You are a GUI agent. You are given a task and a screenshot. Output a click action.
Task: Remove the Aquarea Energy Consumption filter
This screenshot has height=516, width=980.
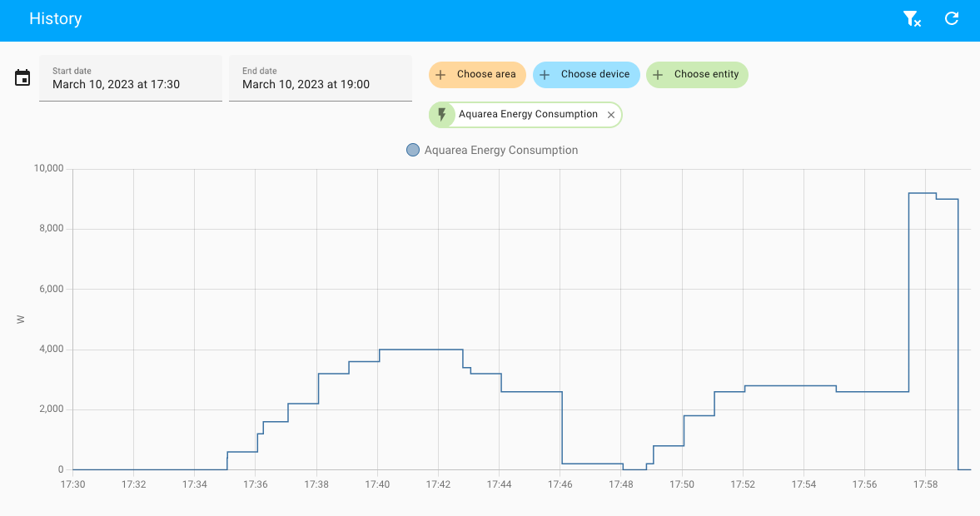pyautogui.click(x=611, y=114)
